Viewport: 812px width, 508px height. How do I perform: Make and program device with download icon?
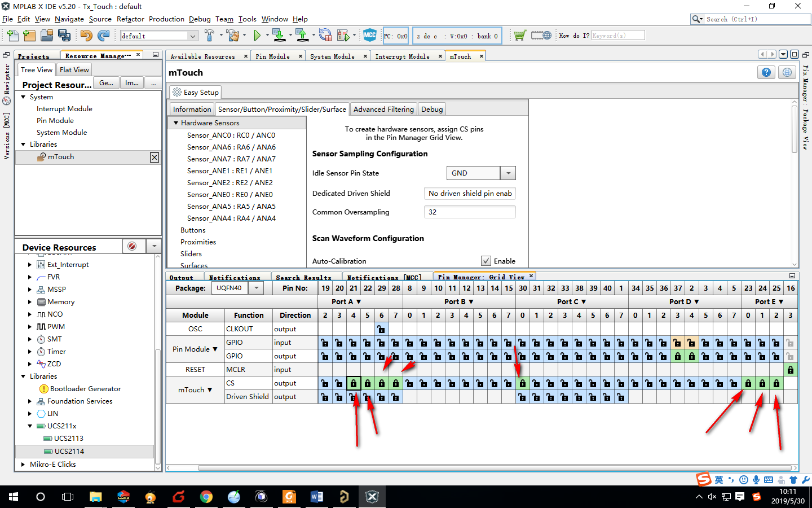(279, 36)
